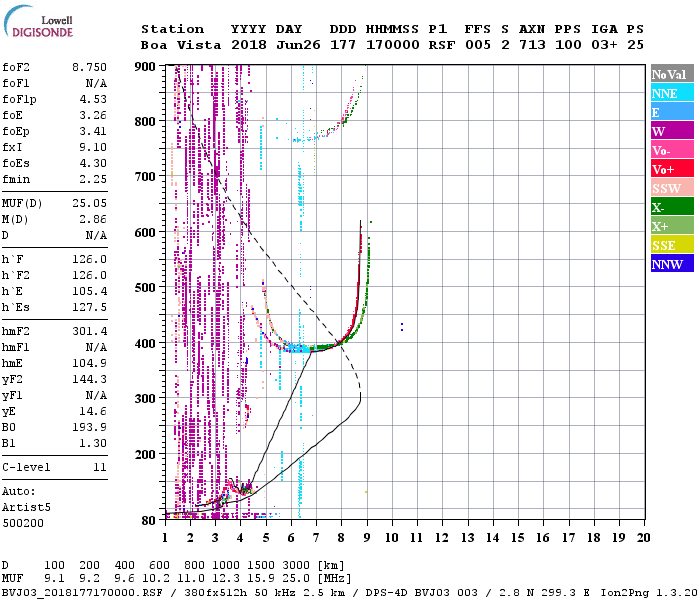Click the AXN value 713
Screen dimensions: 700x600
tap(532, 45)
